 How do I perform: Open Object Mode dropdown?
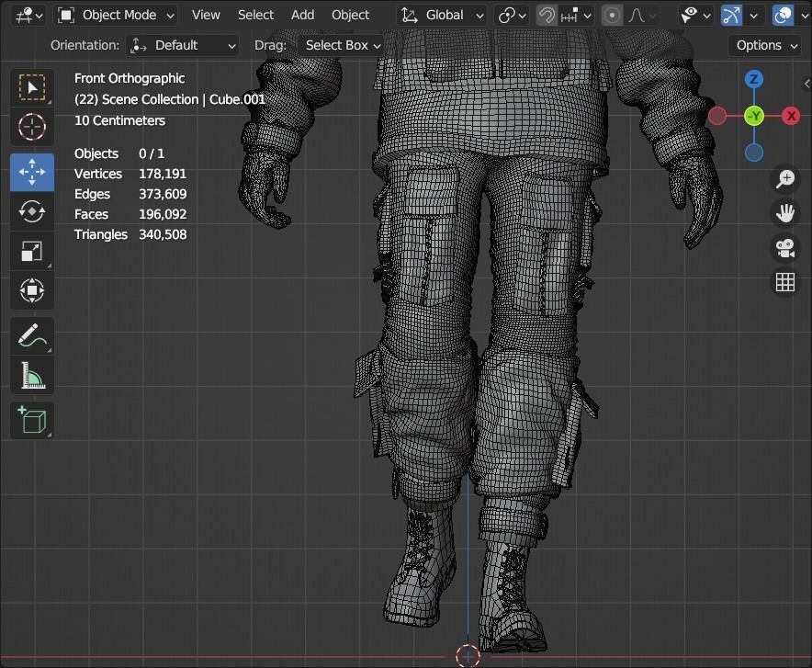point(116,15)
